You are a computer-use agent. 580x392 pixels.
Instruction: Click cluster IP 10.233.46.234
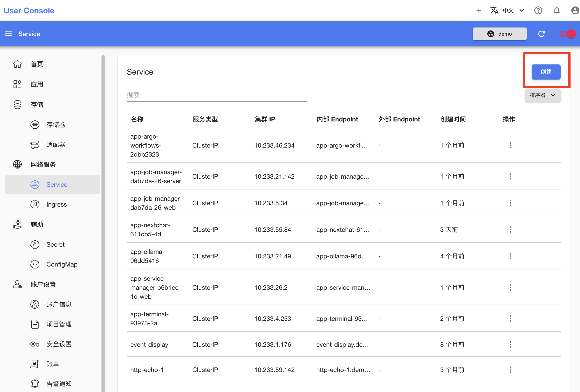point(274,145)
